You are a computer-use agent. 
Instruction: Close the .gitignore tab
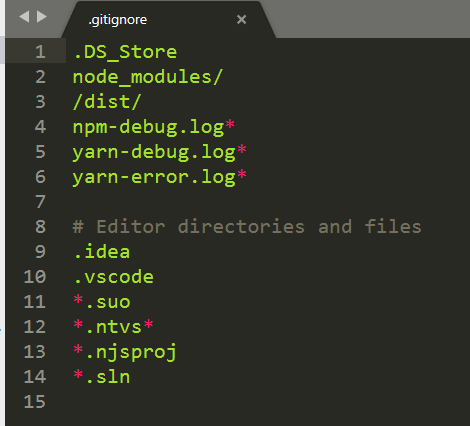(241, 20)
